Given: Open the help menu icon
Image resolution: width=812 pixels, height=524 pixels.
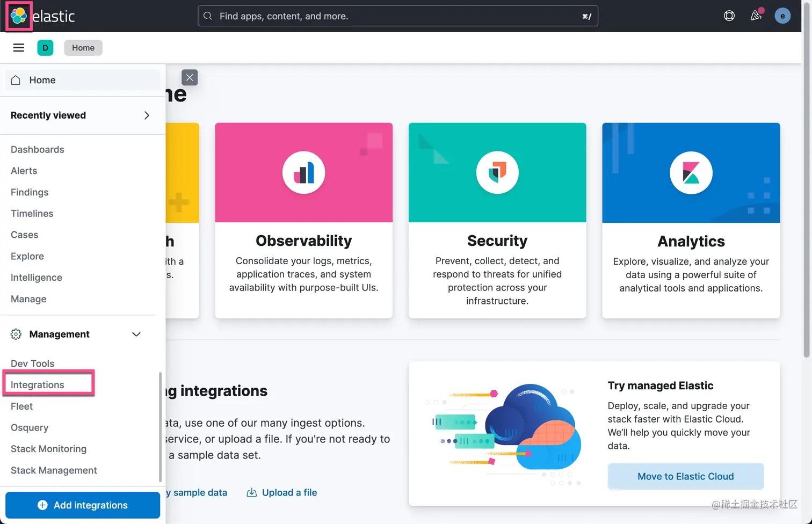Looking at the screenshot, I should pyautogui.click(x=729, y=16).
